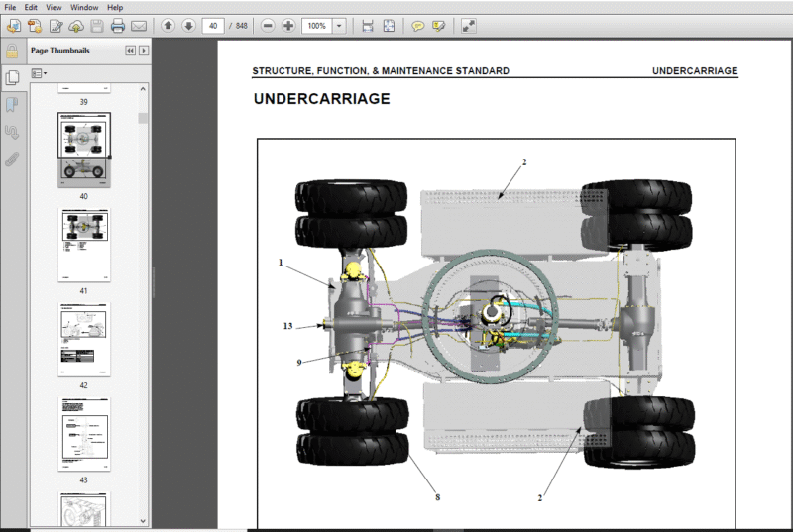Open the Bookmarks pane icon
793x532 pixels.
(12, 105)
